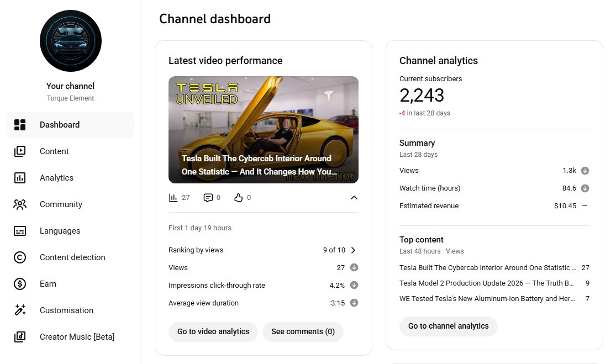Open the Content detection copyright icon
The image size is (616, 364).
click(x=20, y=257)
